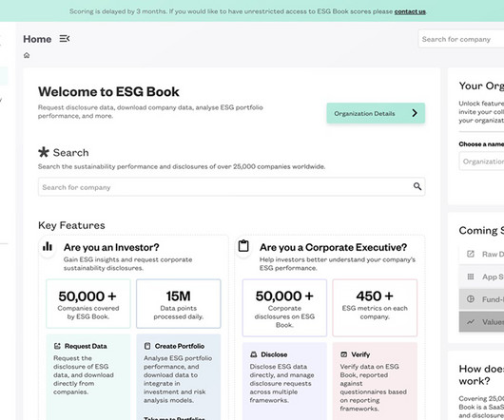Click 'Are you a Corporate Executive?' title
The height and width of the screenshot is (420, 504).
click(x=334, y=247)
